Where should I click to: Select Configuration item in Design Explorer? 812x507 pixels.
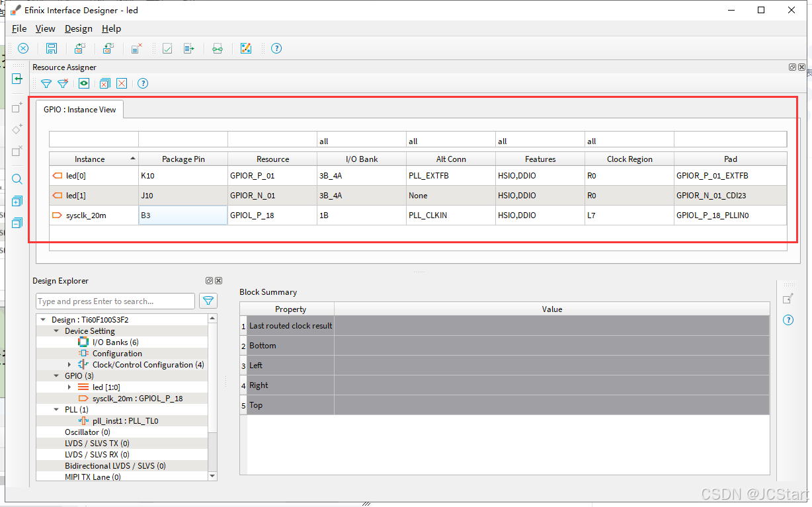pos(117,354)
